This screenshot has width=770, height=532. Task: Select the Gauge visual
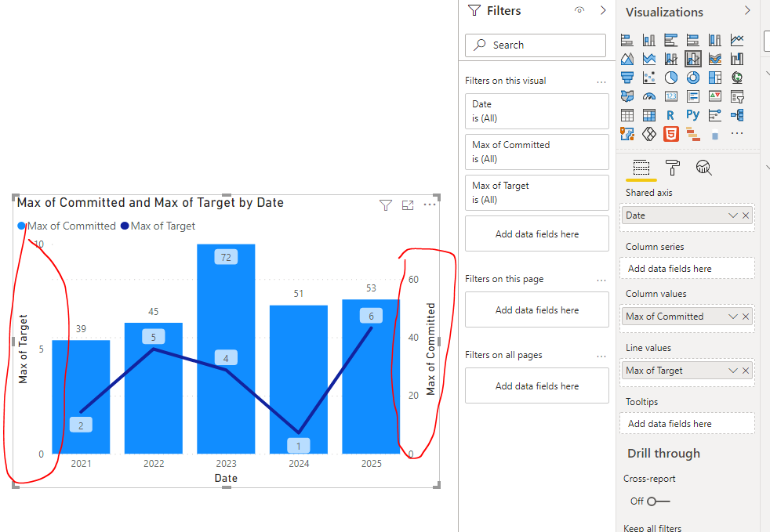(x=649, y=96)
